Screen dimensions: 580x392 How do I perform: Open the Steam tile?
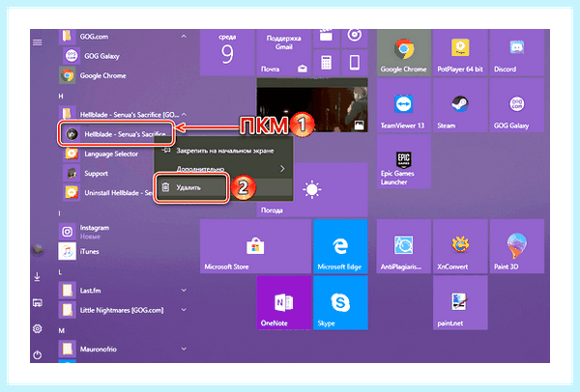point(460,105)
